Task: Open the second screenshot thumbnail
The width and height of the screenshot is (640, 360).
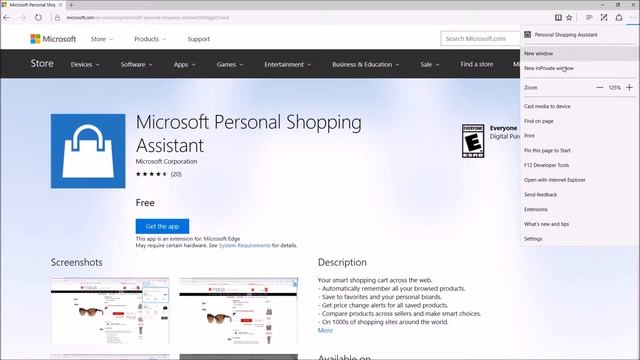Action: point(238,311)
